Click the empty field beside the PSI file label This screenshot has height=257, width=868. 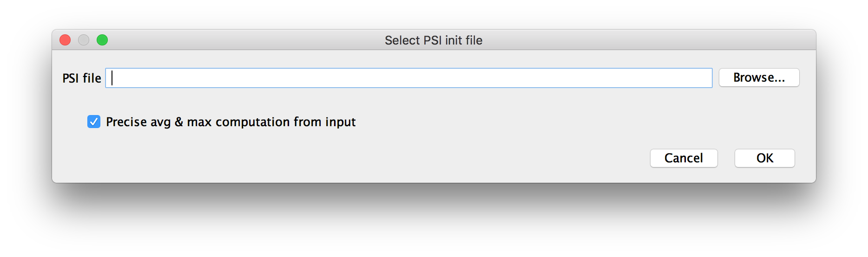click(x=409, y=78)
